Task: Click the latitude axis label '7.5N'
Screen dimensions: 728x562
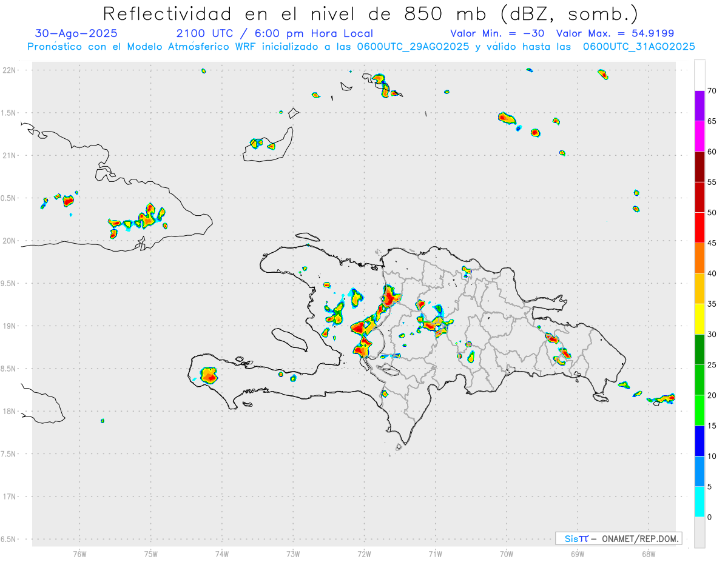Action: [x=8, y=454]
